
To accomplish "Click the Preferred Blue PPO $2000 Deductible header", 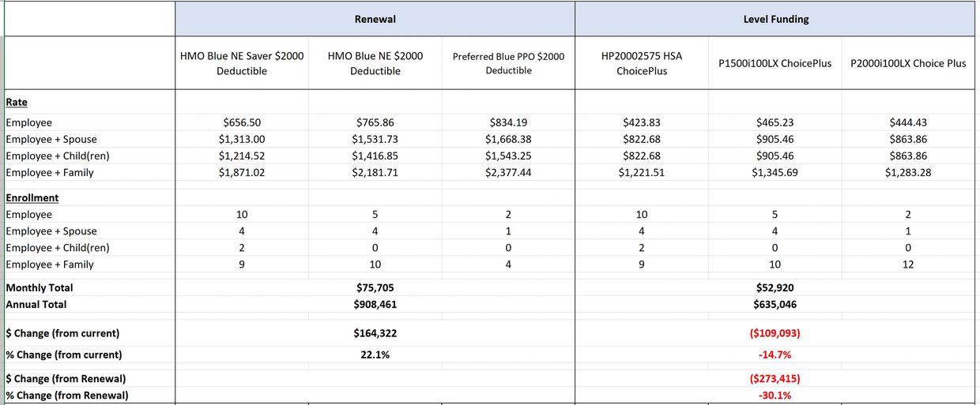I will pos(508,63).
